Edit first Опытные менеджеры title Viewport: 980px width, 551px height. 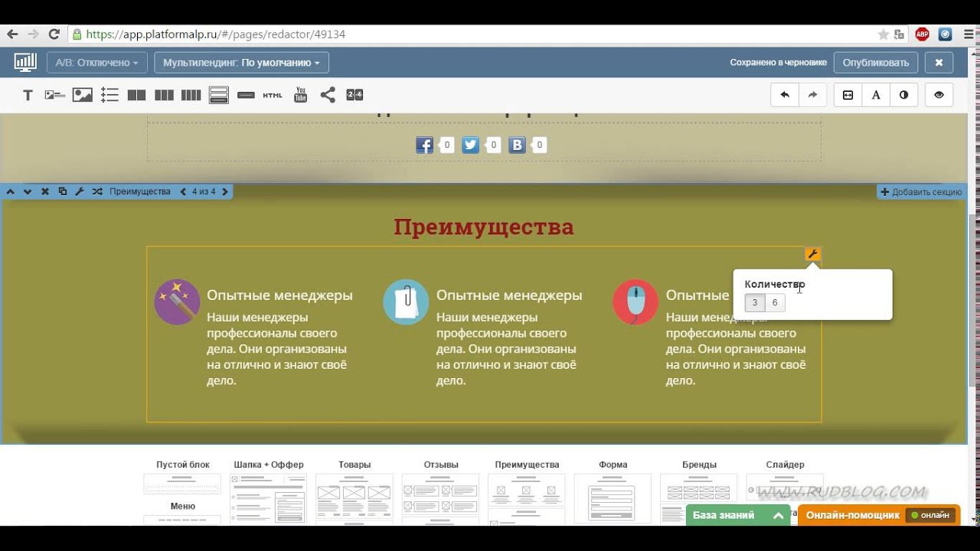click(x=279, y=295)
